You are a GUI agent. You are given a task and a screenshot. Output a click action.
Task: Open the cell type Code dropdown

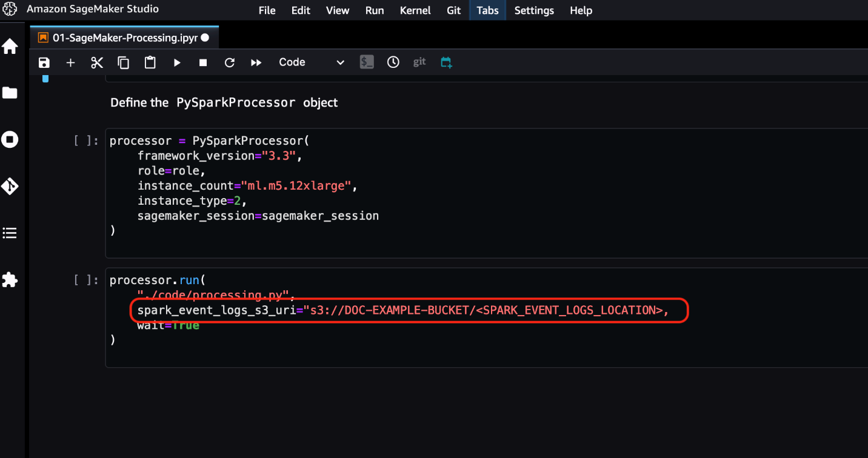point(312,62)
